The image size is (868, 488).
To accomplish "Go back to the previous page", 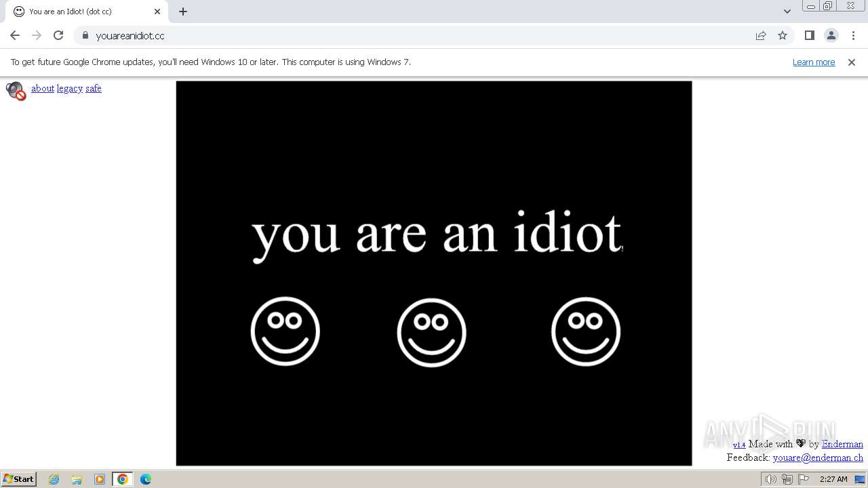I will coord(15,35).
